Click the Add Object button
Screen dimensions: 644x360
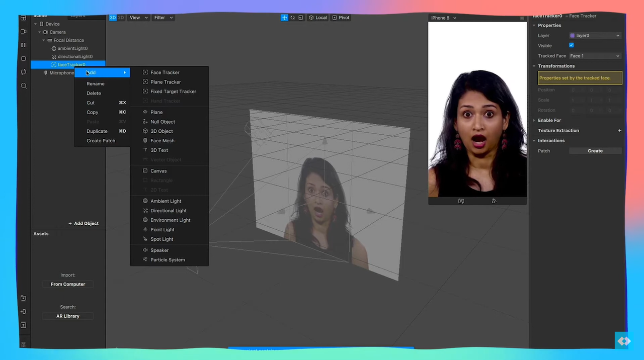click(x=84, y=224)
